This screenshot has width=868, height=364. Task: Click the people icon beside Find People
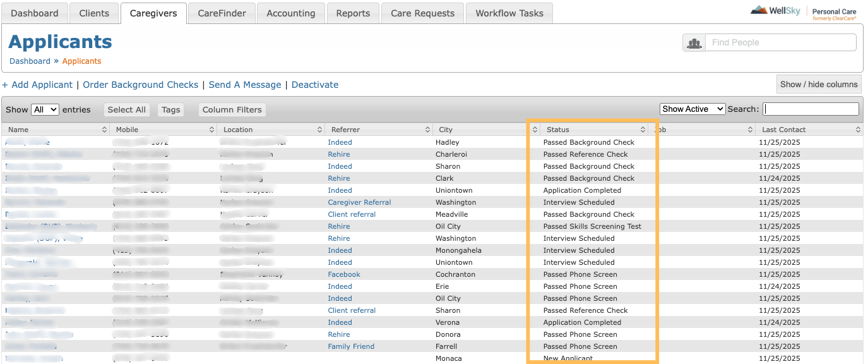point(693,42)
